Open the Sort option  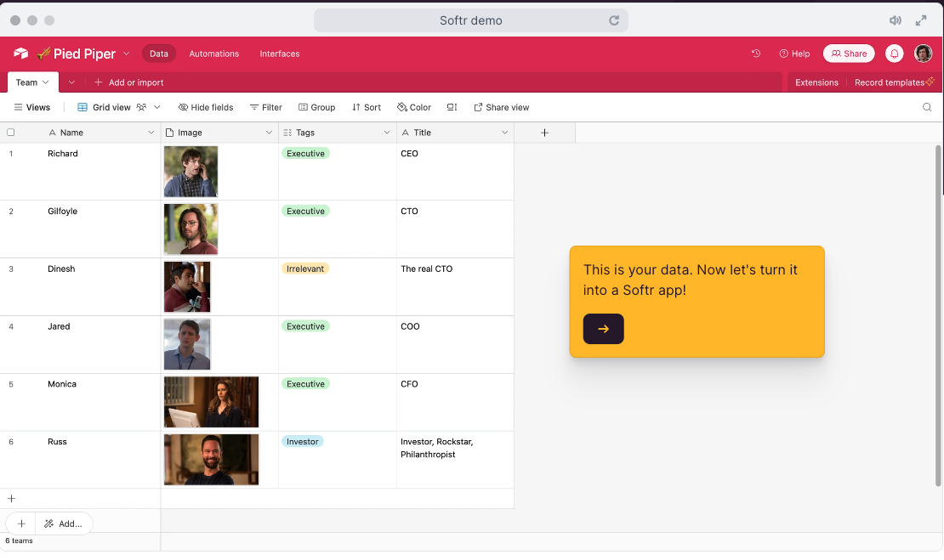coord(367,107)
